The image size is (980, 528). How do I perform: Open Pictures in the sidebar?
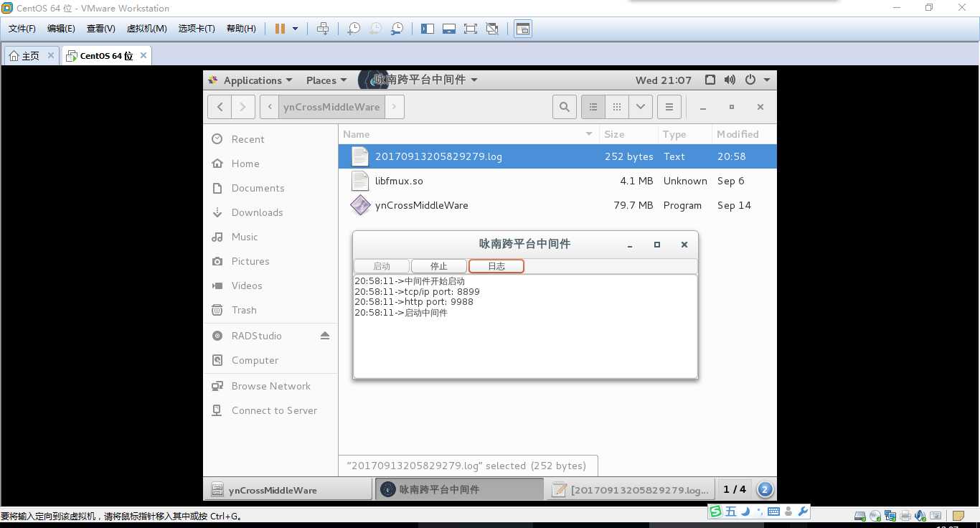[270, 261]
